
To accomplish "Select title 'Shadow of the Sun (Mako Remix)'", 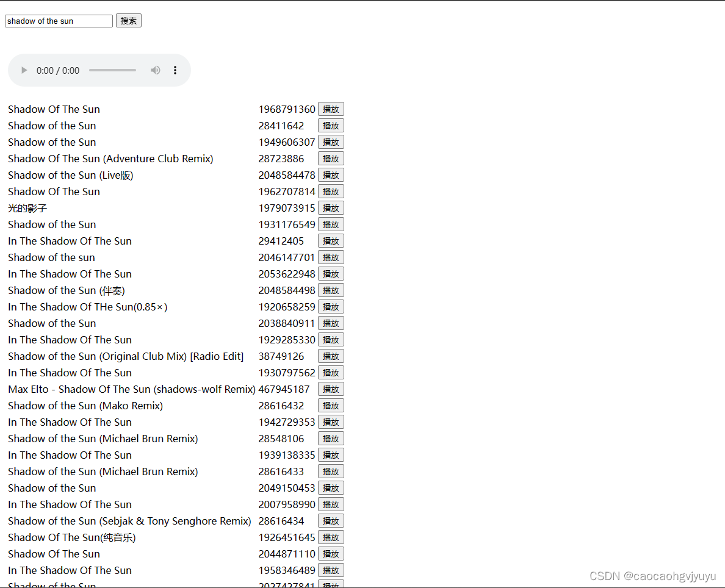I will pyautogui.click(x=85, y=406).
